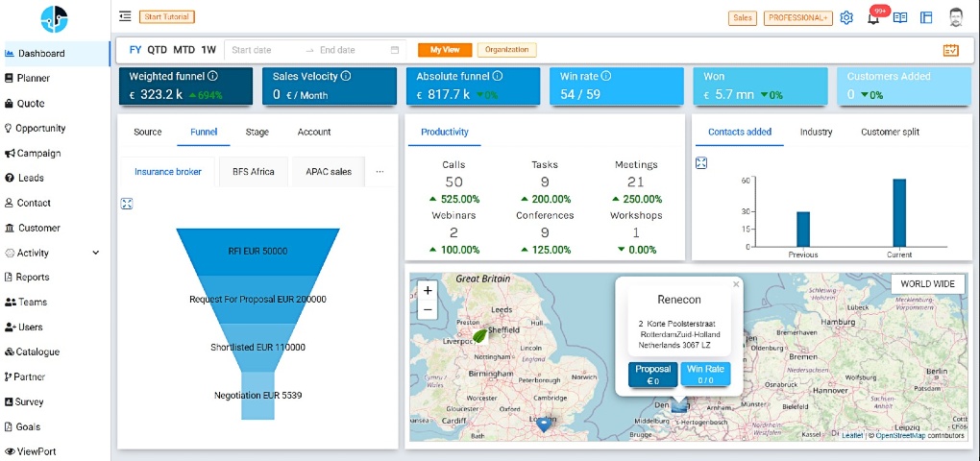This screenshot has width=980, height=461.
Task: Click the app logo icon
Action: (x=55, y=19)
